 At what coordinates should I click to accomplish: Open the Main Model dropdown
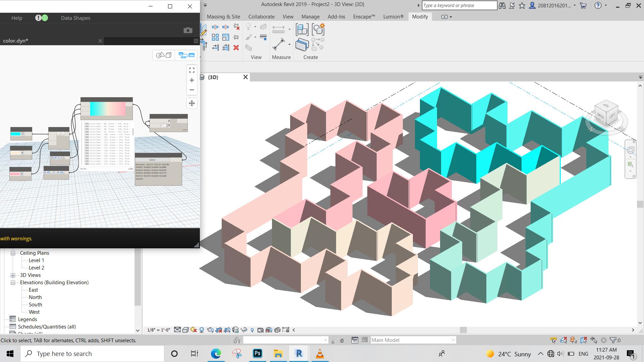[x=453, y=340]
